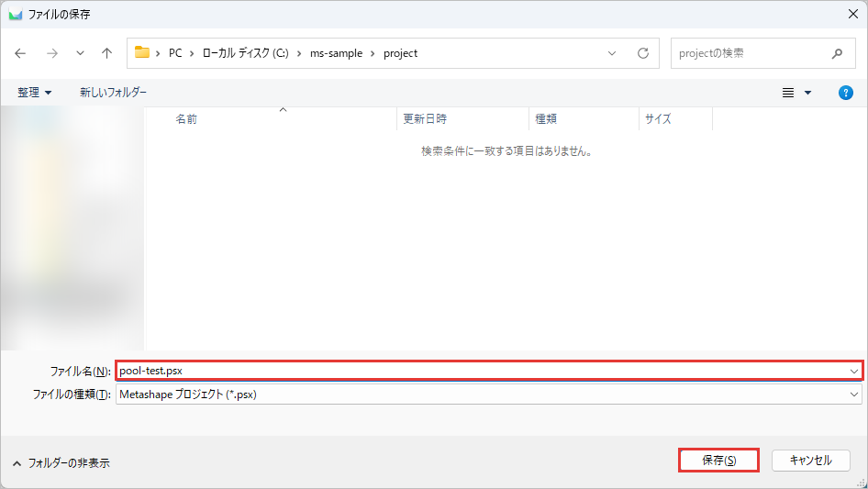Open ファイルの種類 combo box
Image resolution: width=868 pixels, height=489 pixels.
coord(489,395)
